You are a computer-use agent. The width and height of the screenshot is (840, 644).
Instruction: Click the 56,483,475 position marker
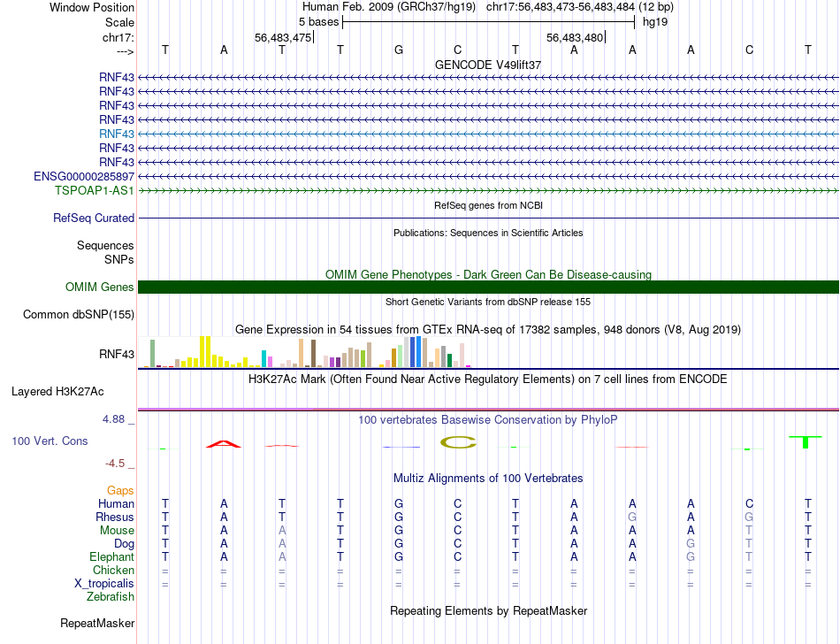283,37
